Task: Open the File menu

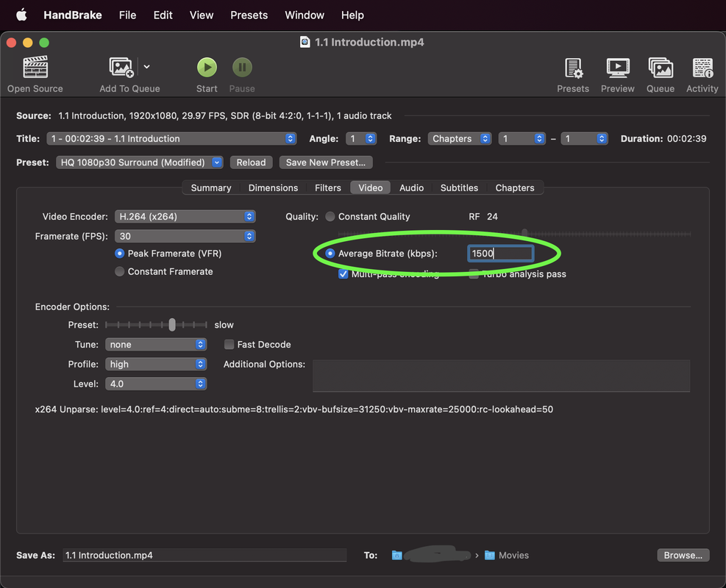Action: [x=127, y=15]
